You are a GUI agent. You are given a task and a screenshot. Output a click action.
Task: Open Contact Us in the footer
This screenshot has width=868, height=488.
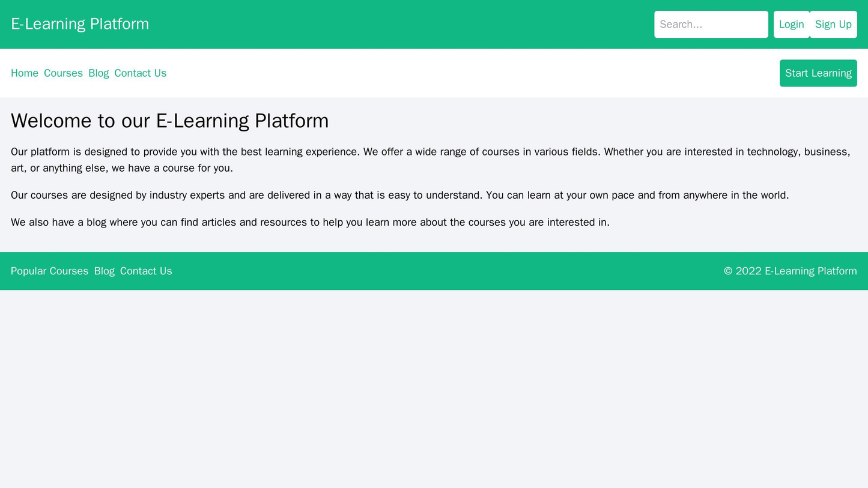145,270
